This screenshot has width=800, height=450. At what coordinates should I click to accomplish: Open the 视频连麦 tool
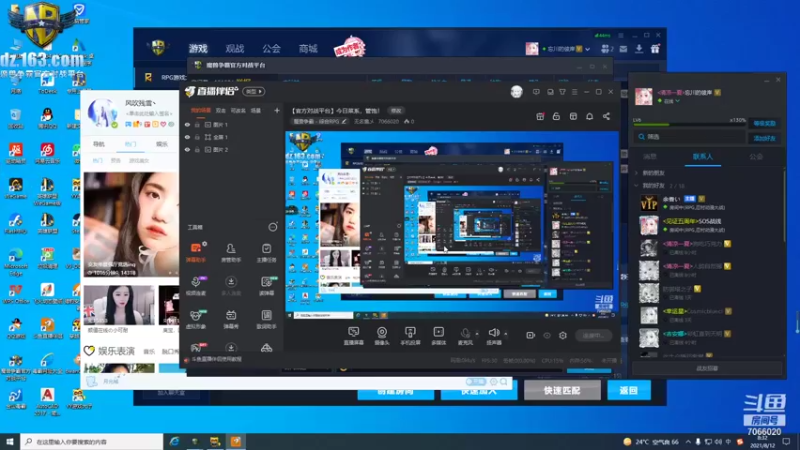pyautogui.click(x=196, y=286)
